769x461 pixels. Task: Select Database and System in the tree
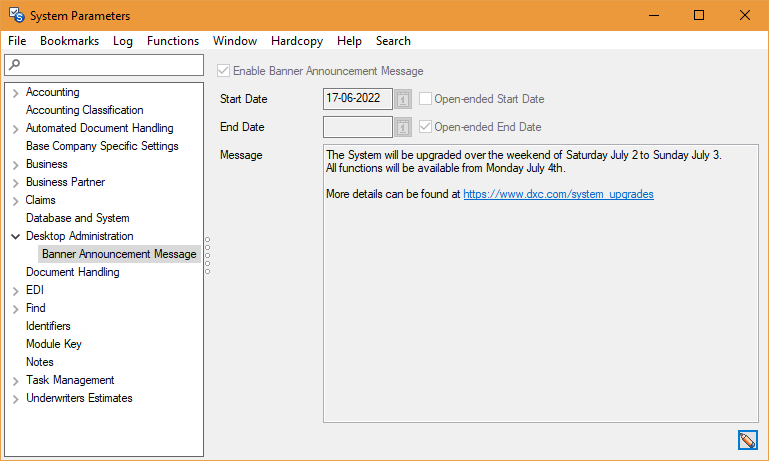click(x=77, y=218)
